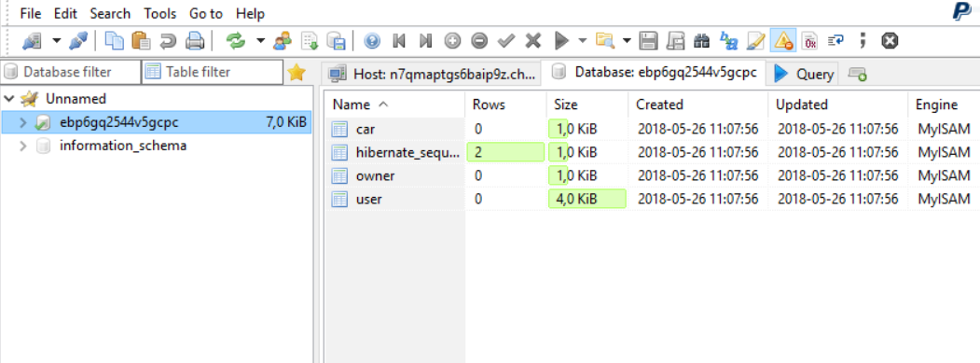Sort tables by Name column header
The image size is (980, 363).
pyautogui.click(x=395, y=105)
